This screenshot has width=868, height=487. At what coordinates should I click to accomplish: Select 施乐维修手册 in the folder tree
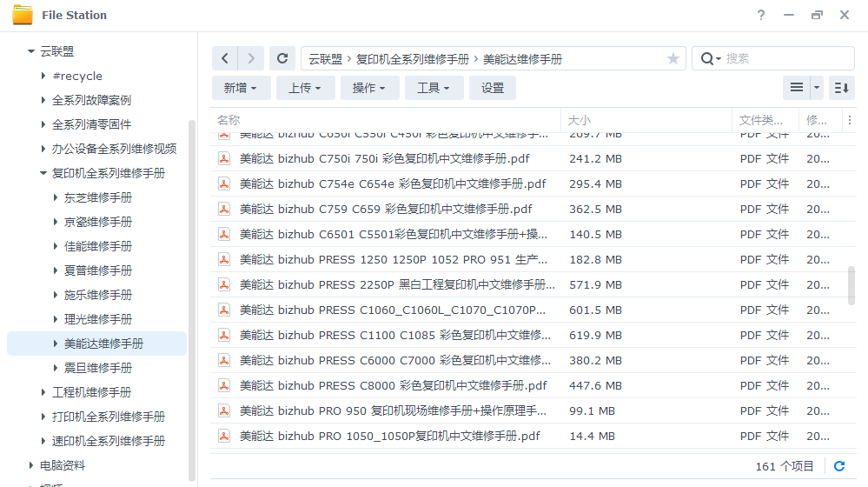point(98,296)
